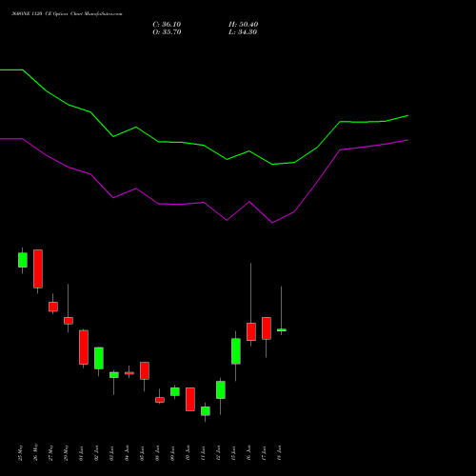Click the 04 Jun date label
The height and width of the screenshot is (476, 476).
pos(128,453)
